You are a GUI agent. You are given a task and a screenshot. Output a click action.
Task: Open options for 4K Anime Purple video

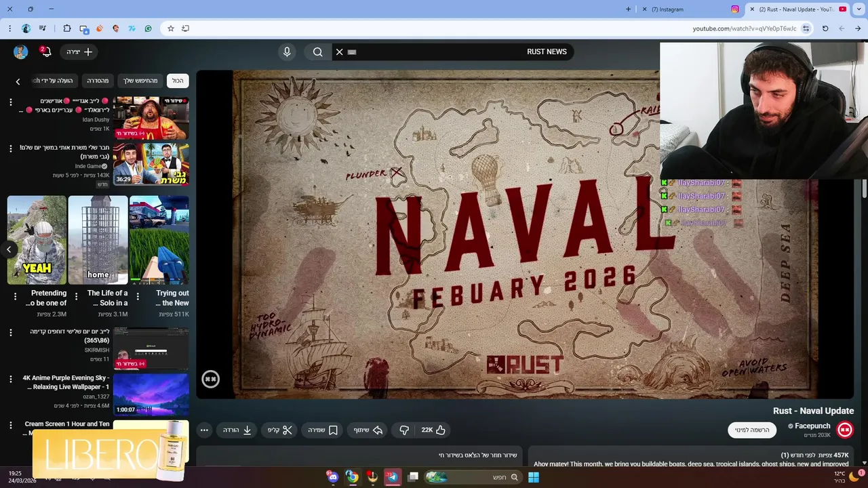10,379
